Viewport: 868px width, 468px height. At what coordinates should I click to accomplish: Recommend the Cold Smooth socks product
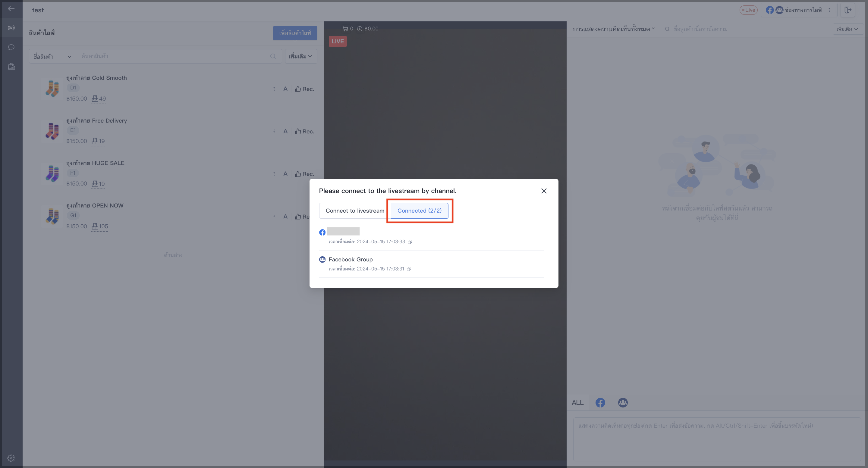click(305, 89)
